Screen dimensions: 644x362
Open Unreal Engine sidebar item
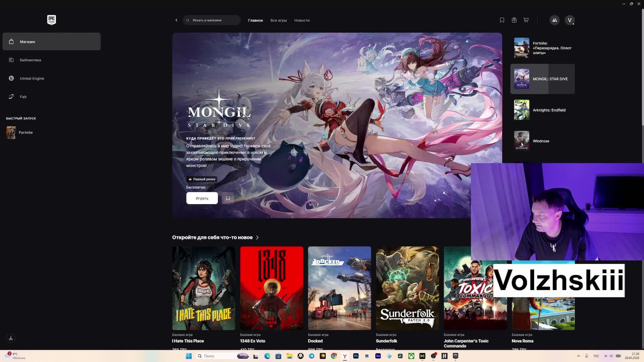pos(32,78)
